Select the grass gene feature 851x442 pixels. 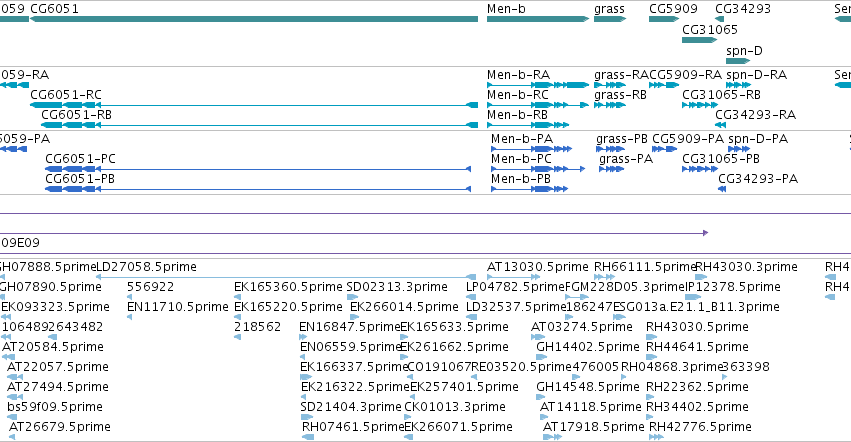point(610,19)
